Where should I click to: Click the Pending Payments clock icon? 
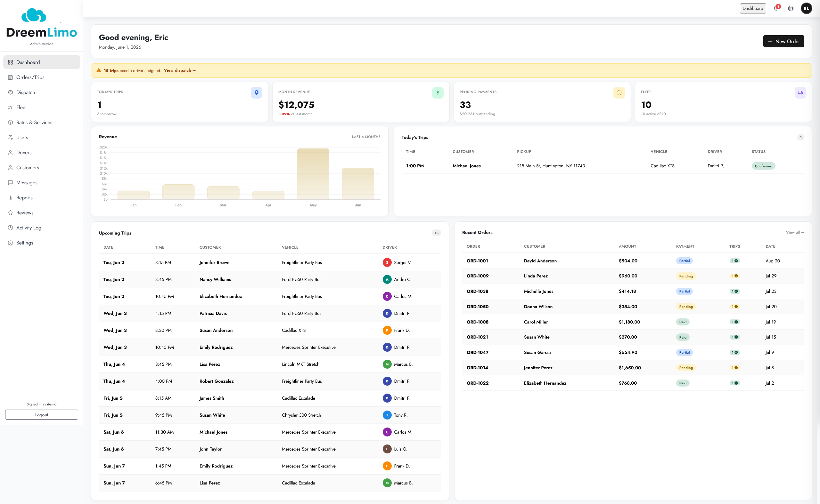tap(619, 93)
